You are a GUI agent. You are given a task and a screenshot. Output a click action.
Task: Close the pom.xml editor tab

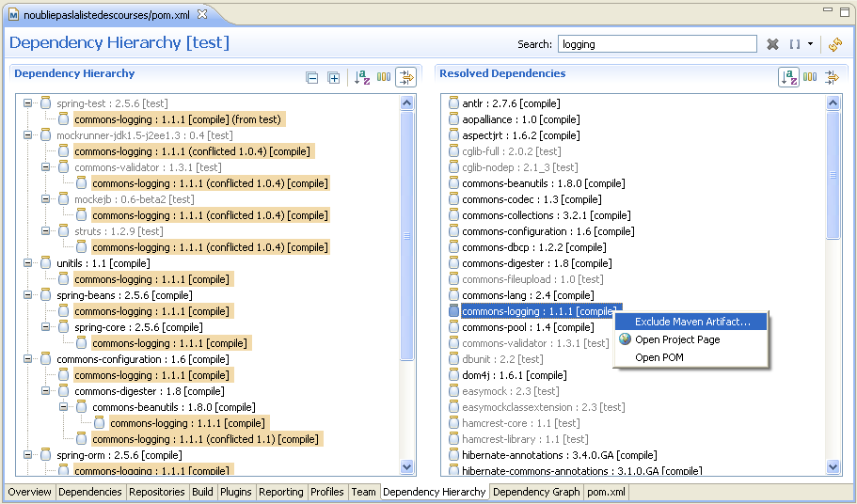202,13
